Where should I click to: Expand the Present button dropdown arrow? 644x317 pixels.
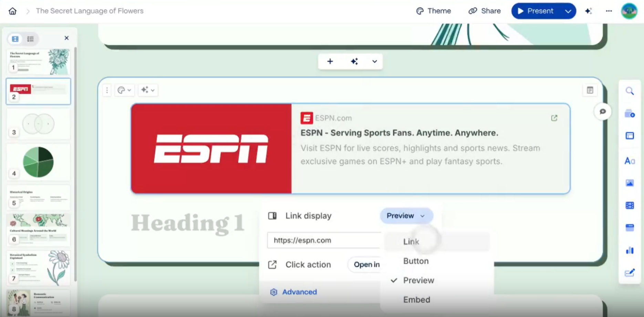(568, 11)
